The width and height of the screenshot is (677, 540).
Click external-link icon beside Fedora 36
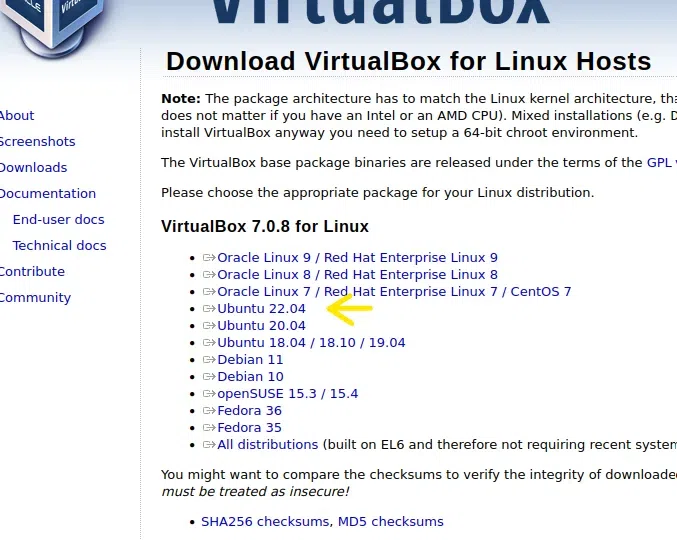coord(209,411)
